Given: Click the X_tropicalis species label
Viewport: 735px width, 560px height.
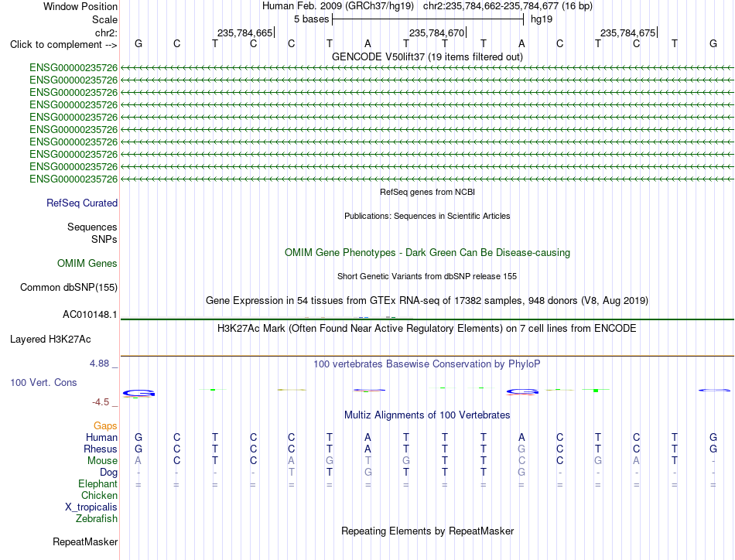Looking at the screenshot, I should tap(91, 507).
